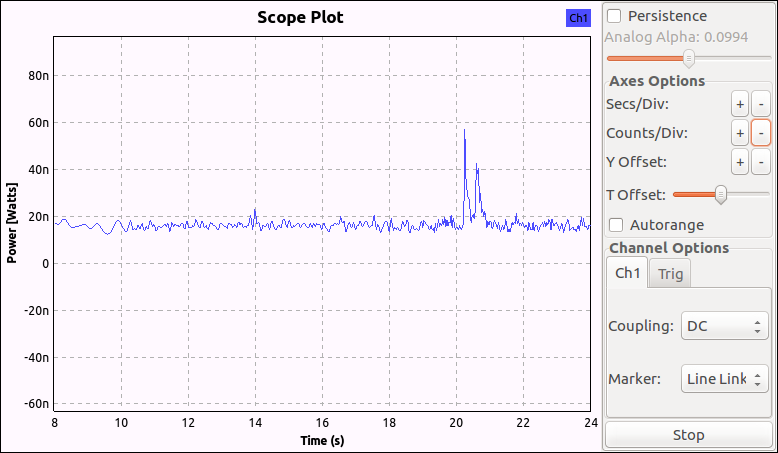Click the T Offset slider handle

pos(719,194)
